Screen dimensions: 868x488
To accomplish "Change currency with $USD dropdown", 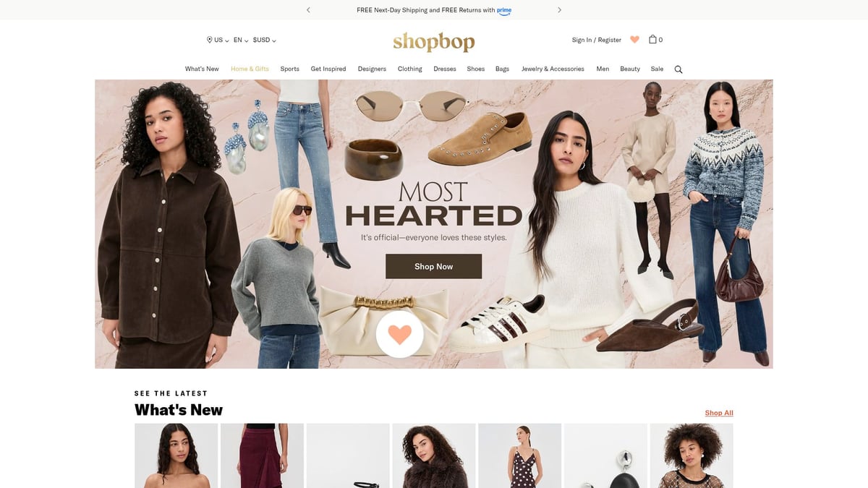I will tap(264, 40).
